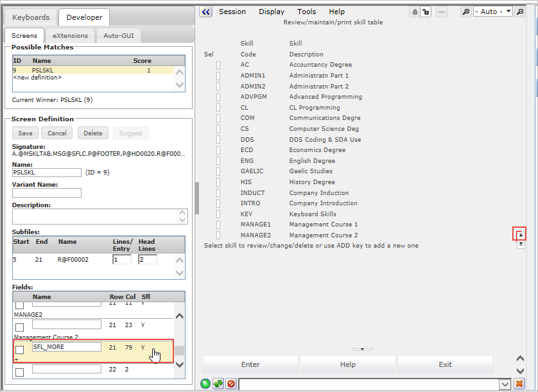Tick the Sel box for GAELIC
538x392 pixels.
[218, 171]
